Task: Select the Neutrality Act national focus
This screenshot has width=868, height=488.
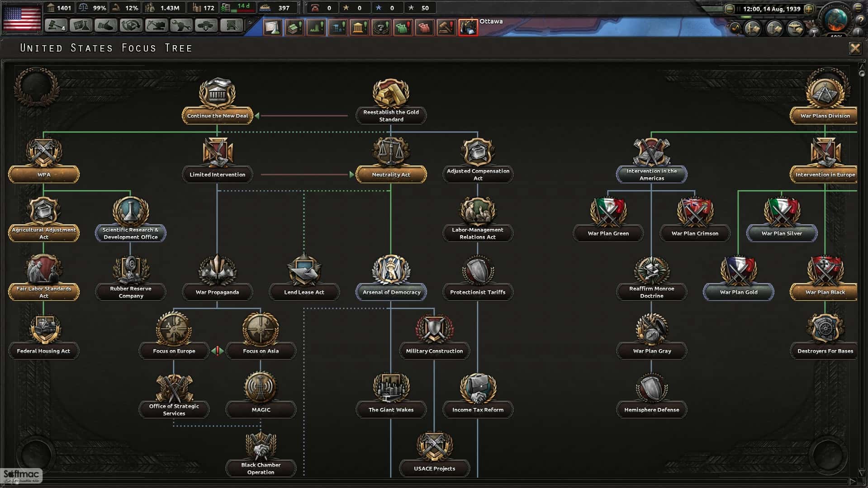Action: coord(391,174)
